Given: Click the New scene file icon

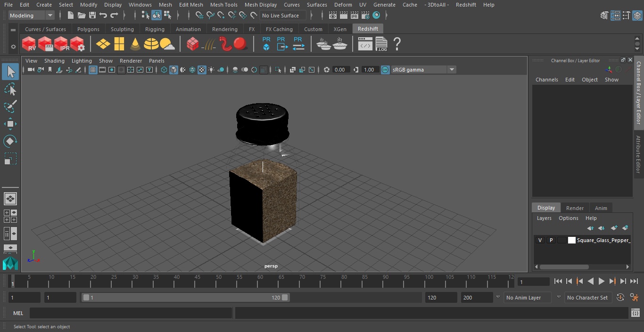Looking at the screenshot, I should [x=71, y=16].
